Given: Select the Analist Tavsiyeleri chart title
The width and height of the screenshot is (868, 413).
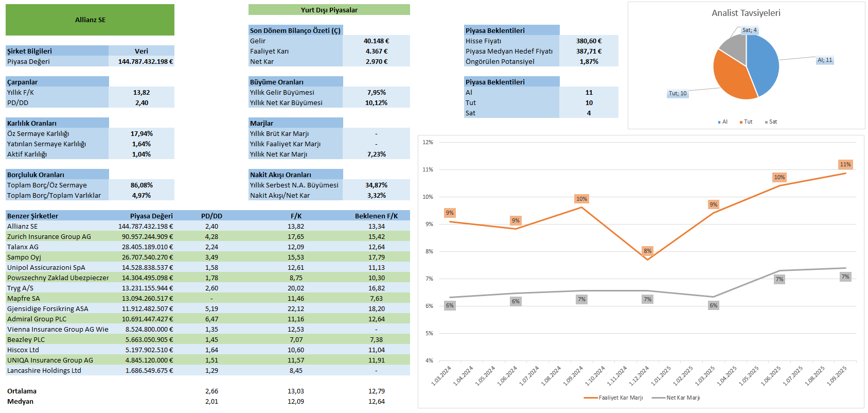Looking at the screenshot, I should pyautogui.click(x=746, y=13).
